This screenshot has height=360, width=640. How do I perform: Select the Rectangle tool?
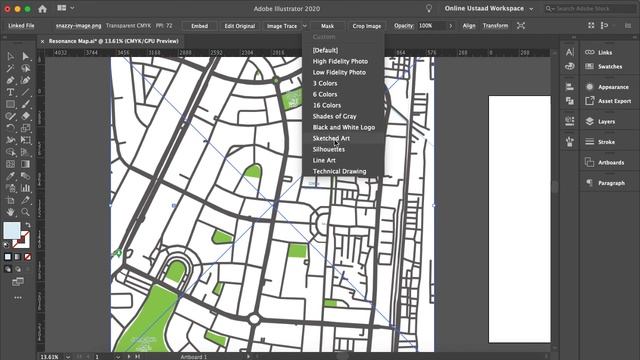tap(11, 104)
